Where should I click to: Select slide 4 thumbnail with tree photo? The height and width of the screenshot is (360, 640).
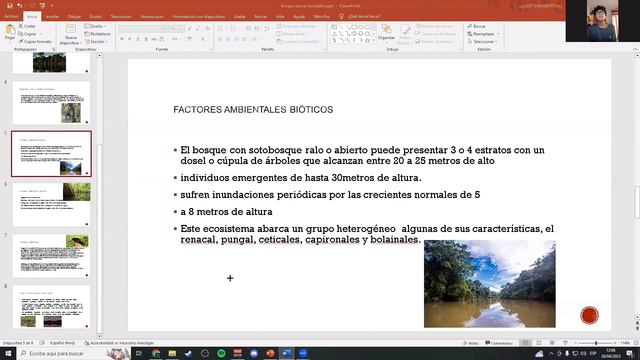[51, 102]
